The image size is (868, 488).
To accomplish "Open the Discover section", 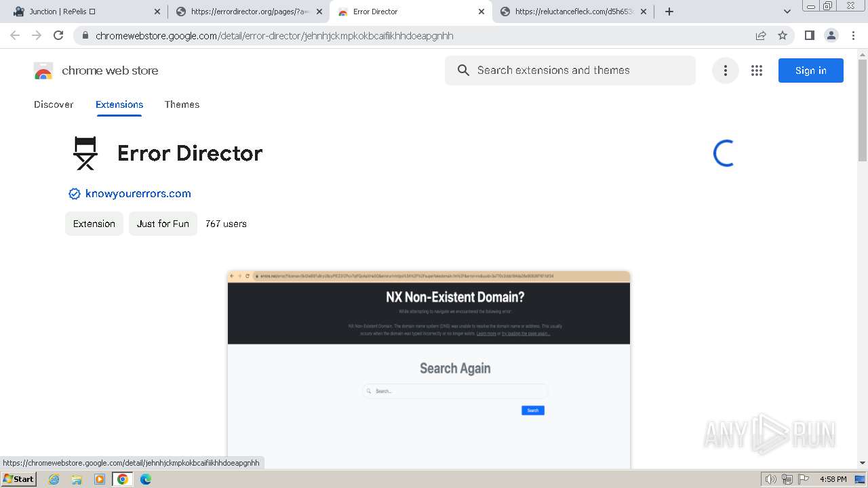I will click(54, 104).
